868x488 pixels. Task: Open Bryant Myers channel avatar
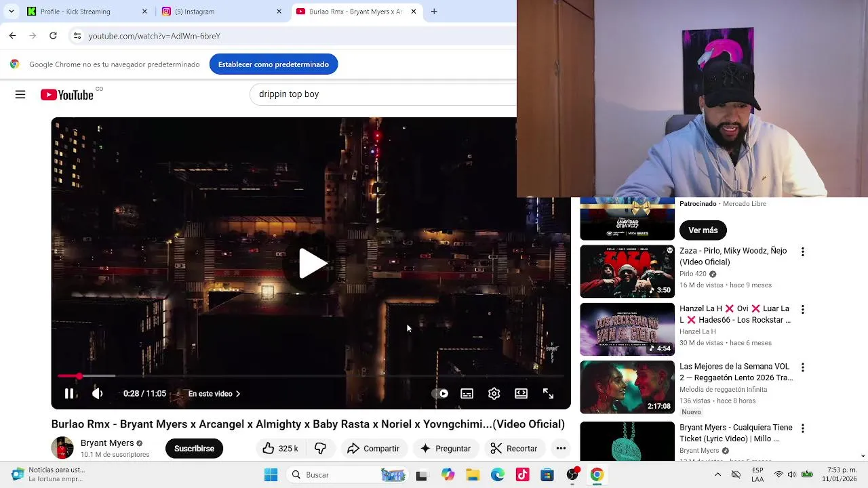point(62,448)
